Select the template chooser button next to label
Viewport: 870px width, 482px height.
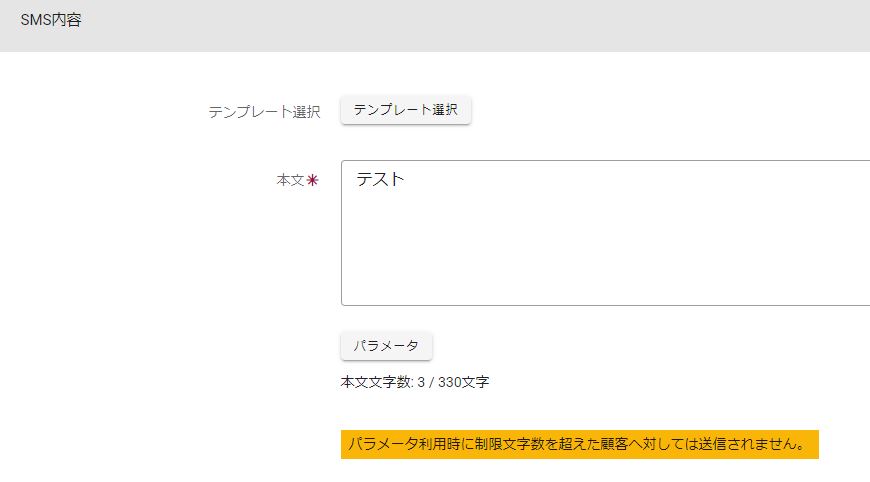(405, 110)
